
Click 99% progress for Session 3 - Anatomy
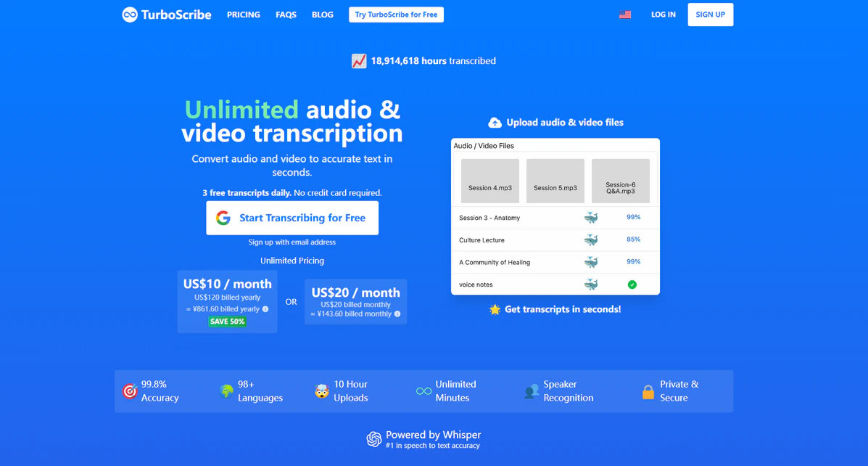[633, 217]
